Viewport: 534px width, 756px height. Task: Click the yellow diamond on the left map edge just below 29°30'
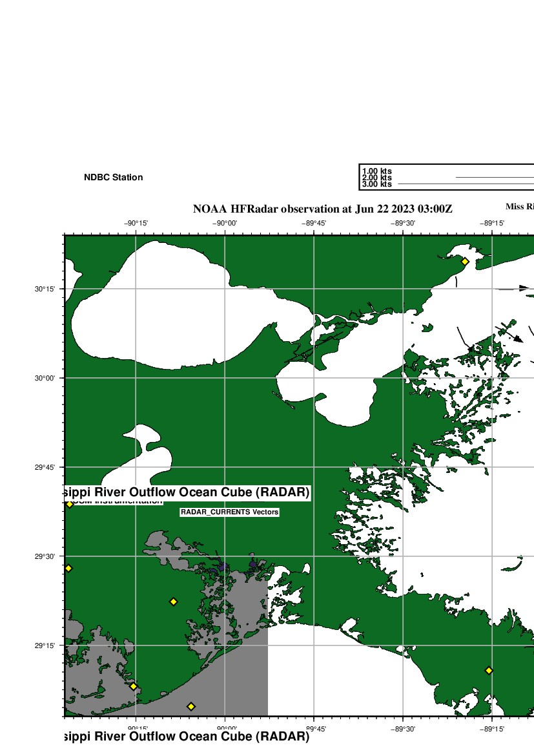(68, 569)
